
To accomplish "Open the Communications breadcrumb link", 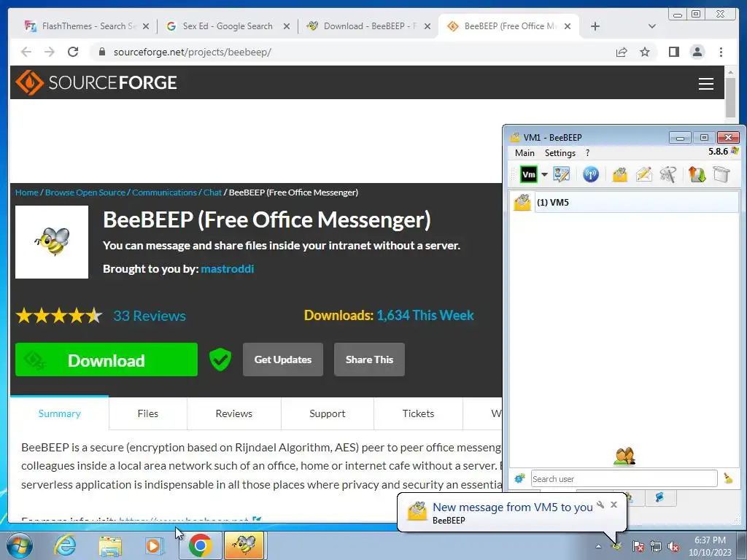I will click(x=164, y=192).
